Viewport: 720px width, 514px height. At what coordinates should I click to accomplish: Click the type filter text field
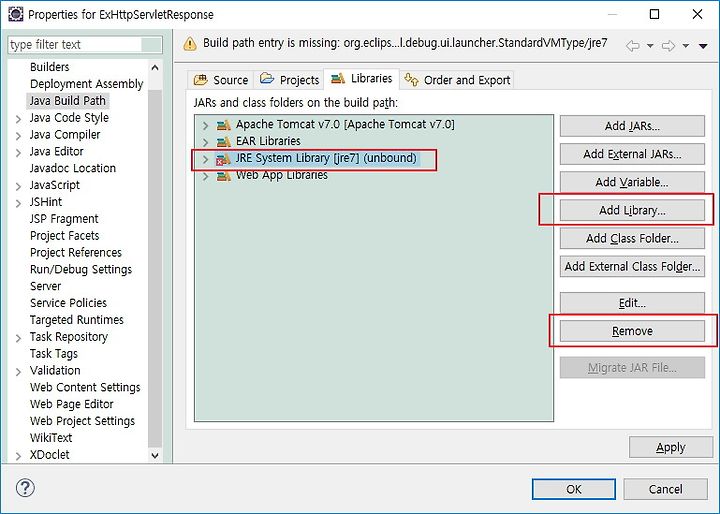(x=85, y=45)
